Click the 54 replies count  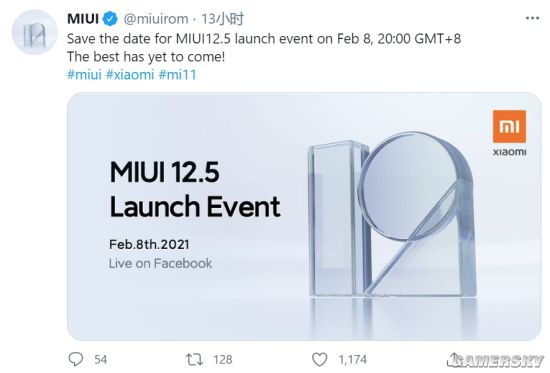pyautogui.click(x=100, y=359)
